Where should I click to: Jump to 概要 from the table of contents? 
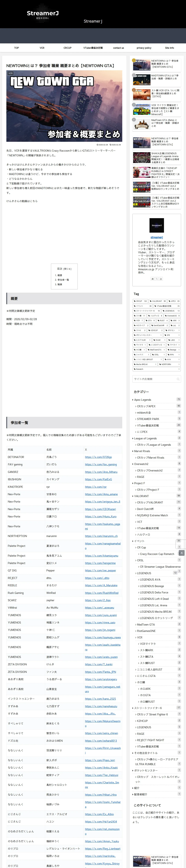click(60, 275)
